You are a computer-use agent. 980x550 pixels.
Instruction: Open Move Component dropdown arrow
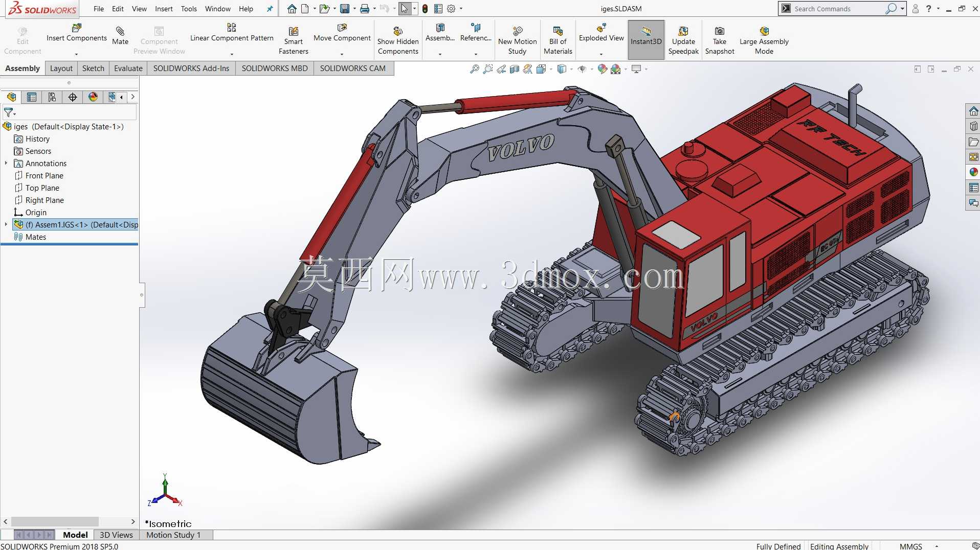point(342,54)
